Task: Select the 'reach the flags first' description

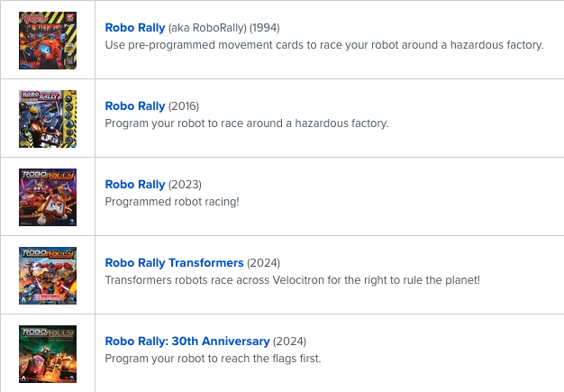Action: (213, 359)
